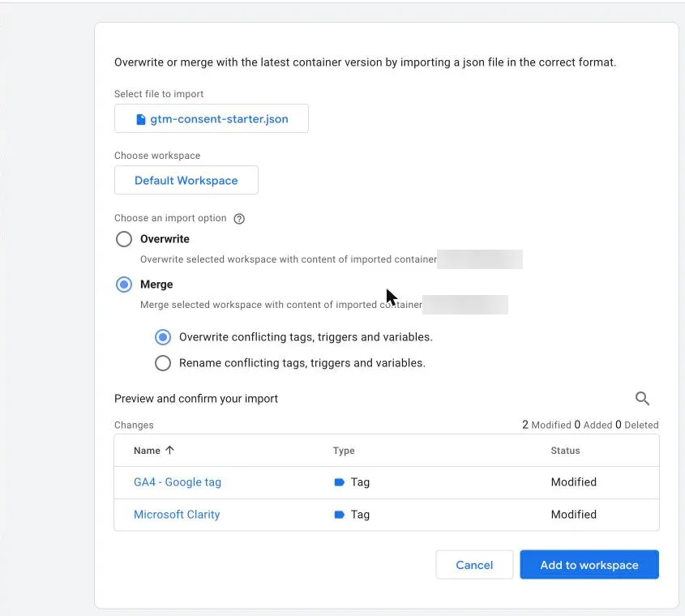Viewport: 685px width, 616px height.
Task: Click the tag icon in Microsoft Clarity row
Action: (x=340, y=514)
